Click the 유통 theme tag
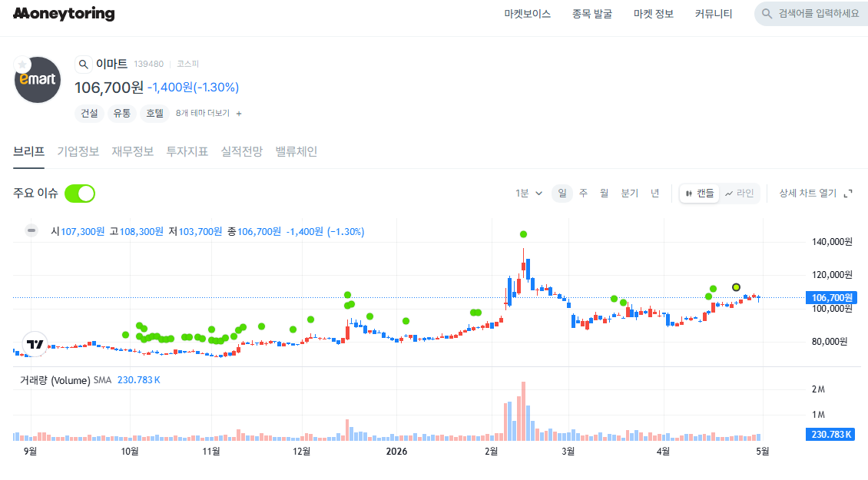 122,114
